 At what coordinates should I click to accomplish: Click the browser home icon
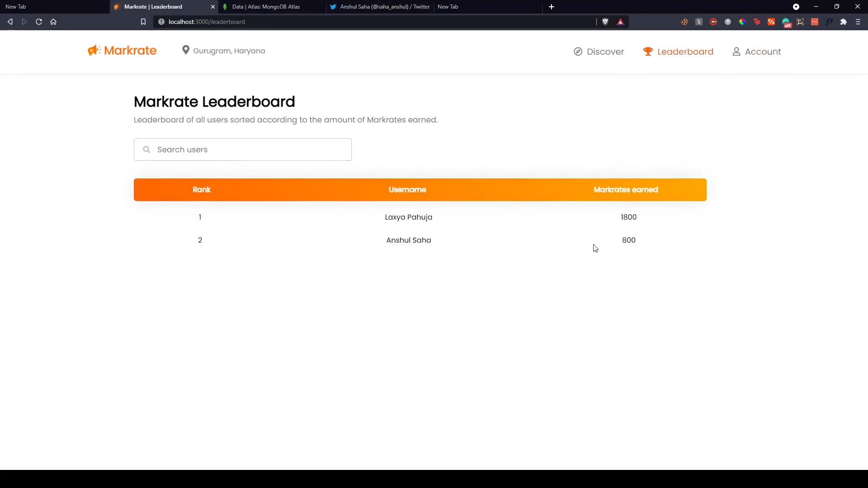(53, 22)
